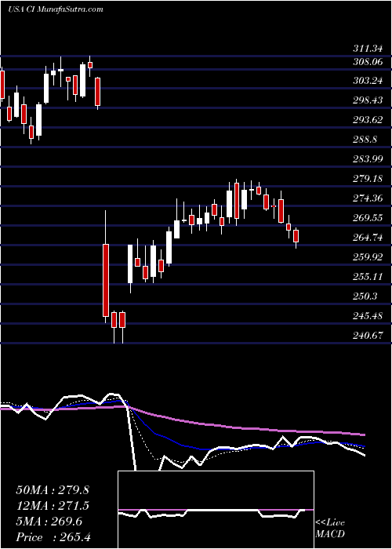Click the 50MA : 279.8 readout
This screenshot has height=549, width=392.
tap(53, 490)
